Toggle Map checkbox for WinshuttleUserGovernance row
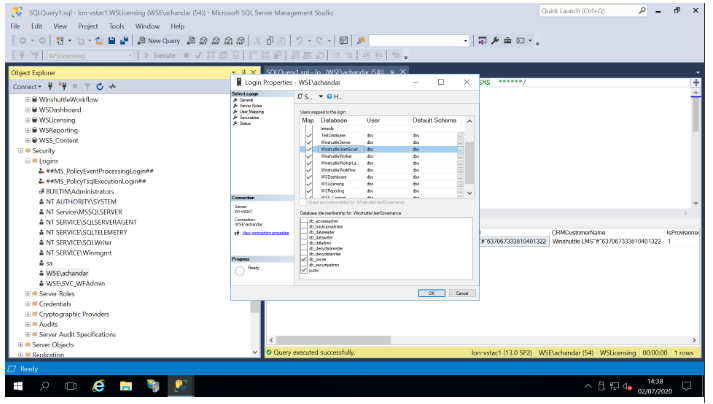Screen dimensions: 713x404 coord(308,148)
